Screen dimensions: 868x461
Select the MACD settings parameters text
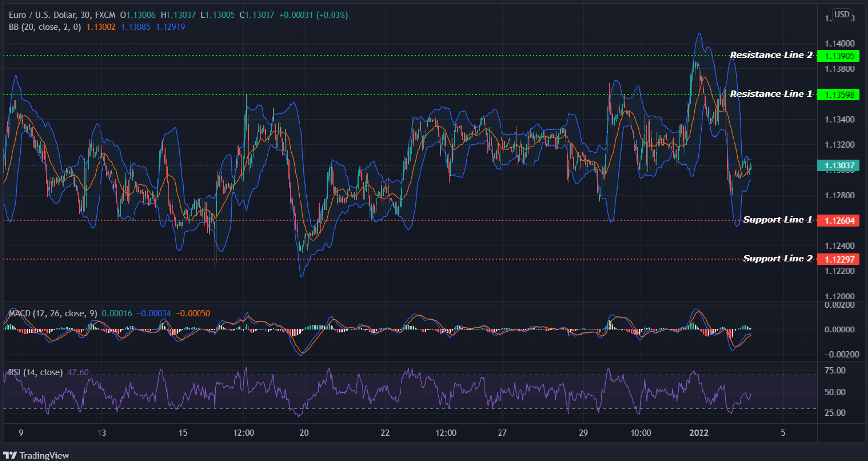pos(67,313)
